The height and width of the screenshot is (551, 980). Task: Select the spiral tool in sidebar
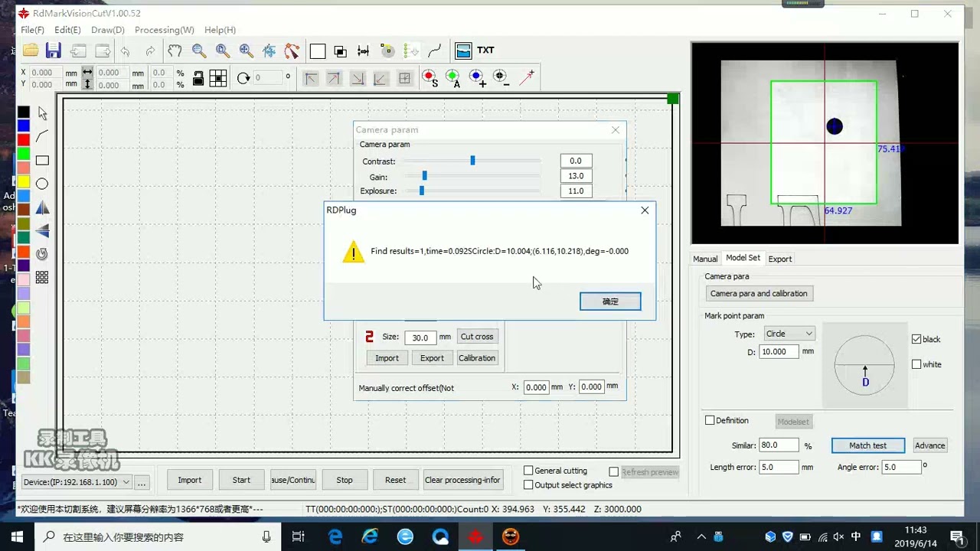pos(42,253)
